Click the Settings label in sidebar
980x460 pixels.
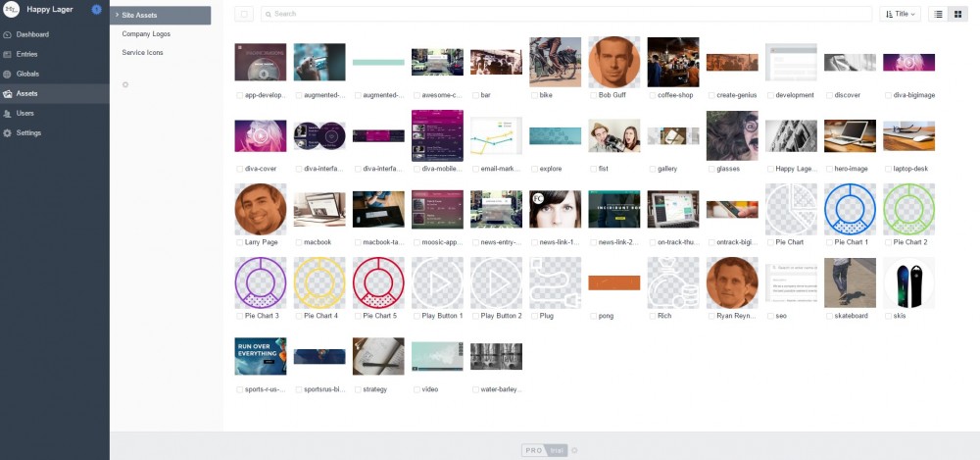pyautogui.click(x=28, y=133)
